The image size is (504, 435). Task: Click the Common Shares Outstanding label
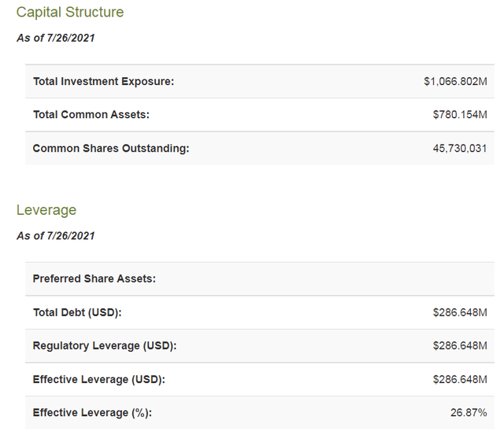tap(111, 148)
